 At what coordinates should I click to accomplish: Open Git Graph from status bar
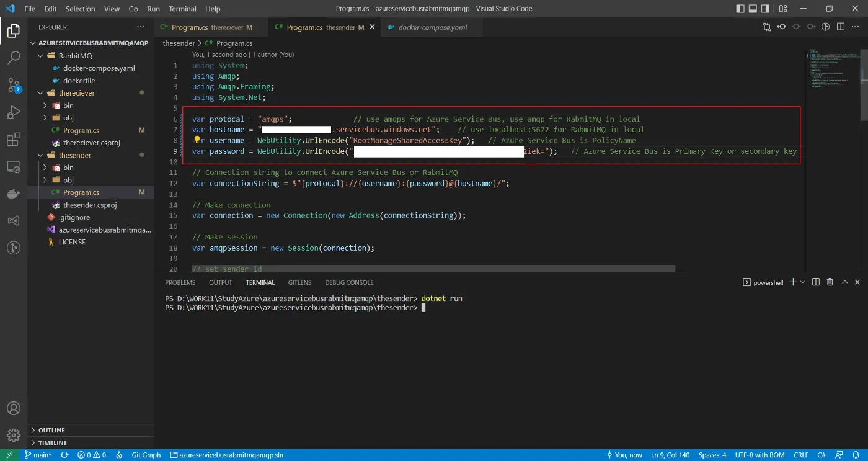click(x=146, y=455)
